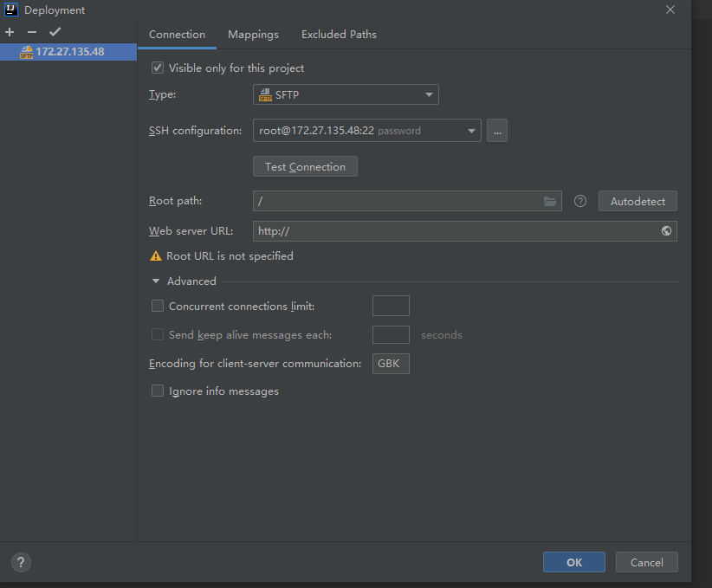
Task: Expand the SSH configuration dropdown
Action: pyautogui.click(x=366, y=131)
